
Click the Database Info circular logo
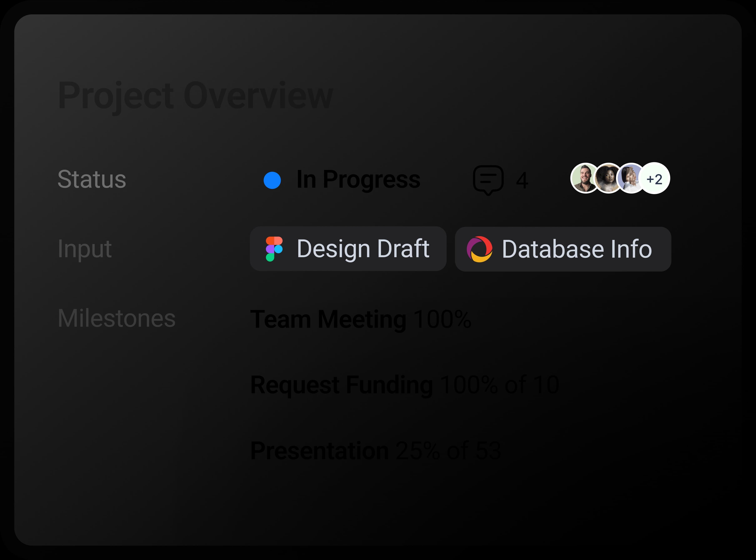tap(480, 249)
